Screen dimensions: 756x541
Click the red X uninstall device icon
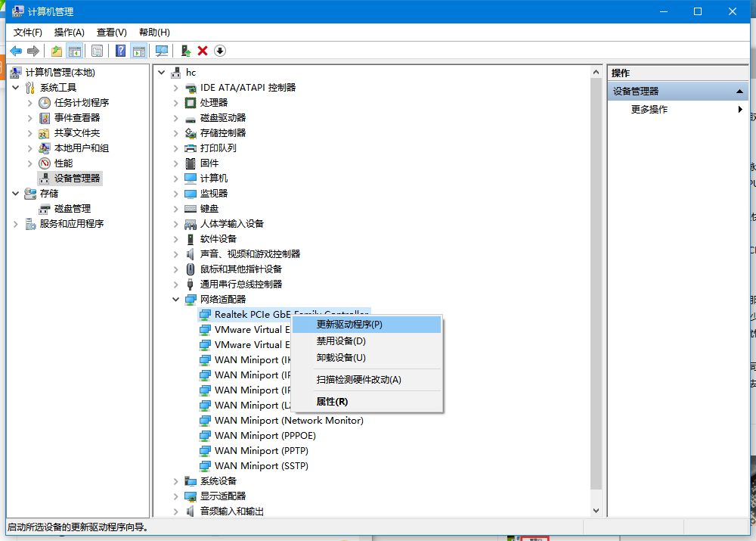click(203, 51)
